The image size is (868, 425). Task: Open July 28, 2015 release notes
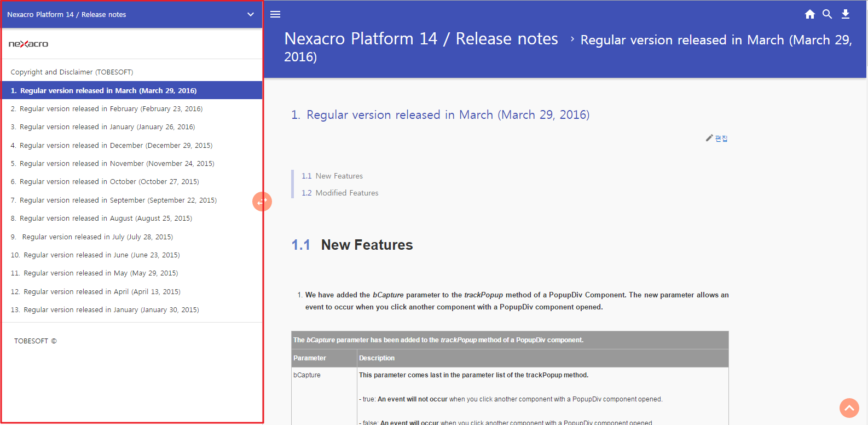(92, 237)
